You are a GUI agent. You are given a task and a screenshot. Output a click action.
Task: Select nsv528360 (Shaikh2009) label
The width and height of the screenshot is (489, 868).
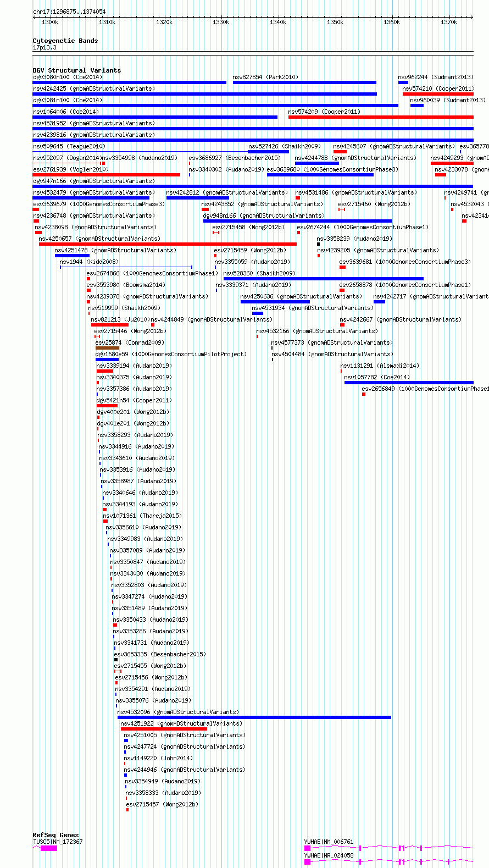259,273
